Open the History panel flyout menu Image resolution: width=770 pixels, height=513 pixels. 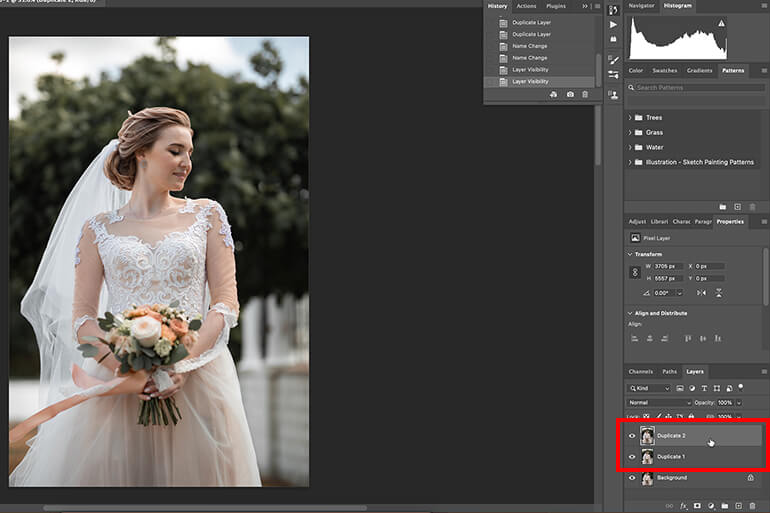597,6
